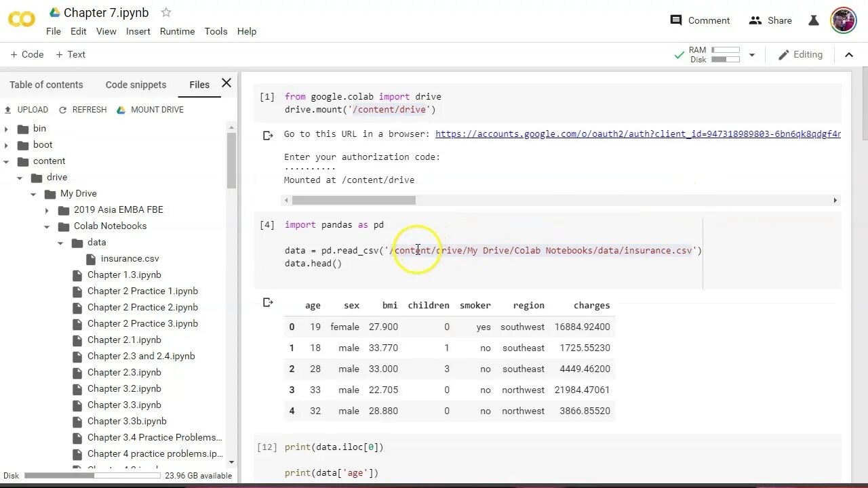Click UPLOAD in the Files panel
Screen dimensions: 868x488
[x=26, y=110]
